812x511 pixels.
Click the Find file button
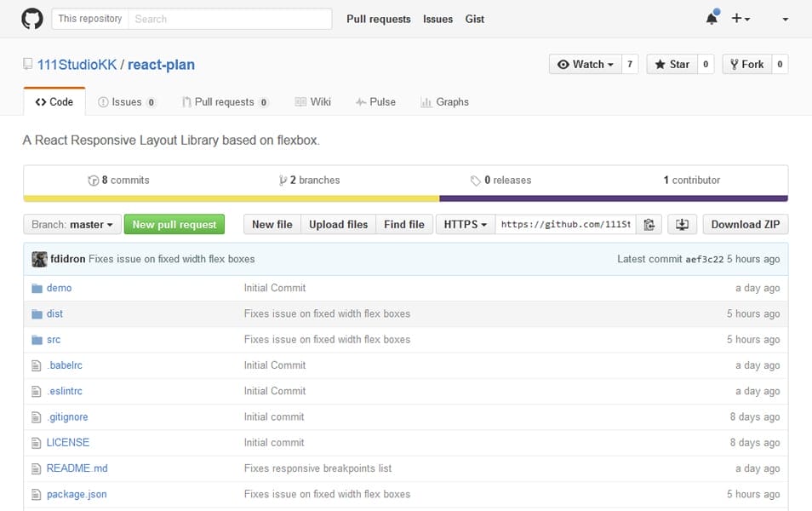click(404, 224)
